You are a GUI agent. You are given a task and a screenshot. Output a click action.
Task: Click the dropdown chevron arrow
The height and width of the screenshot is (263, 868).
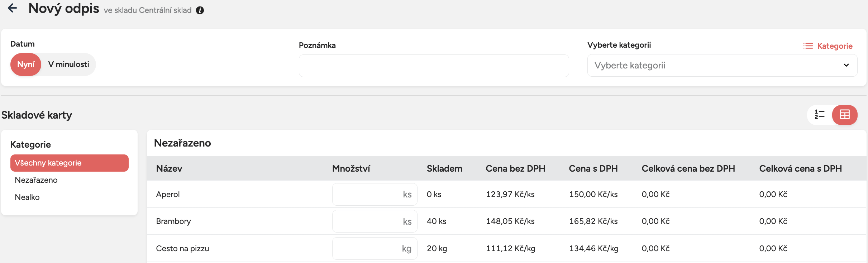846,65
